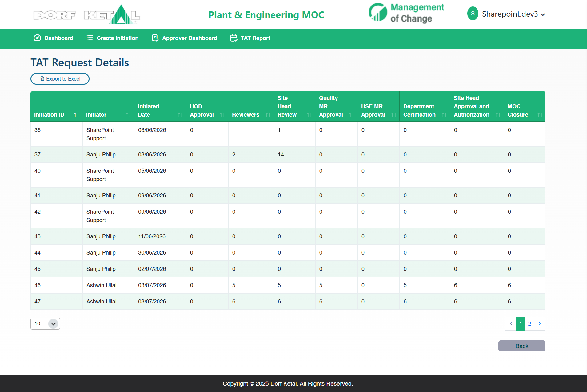Open the TAT Report menu item
The image size is (587, 392).
250,38
